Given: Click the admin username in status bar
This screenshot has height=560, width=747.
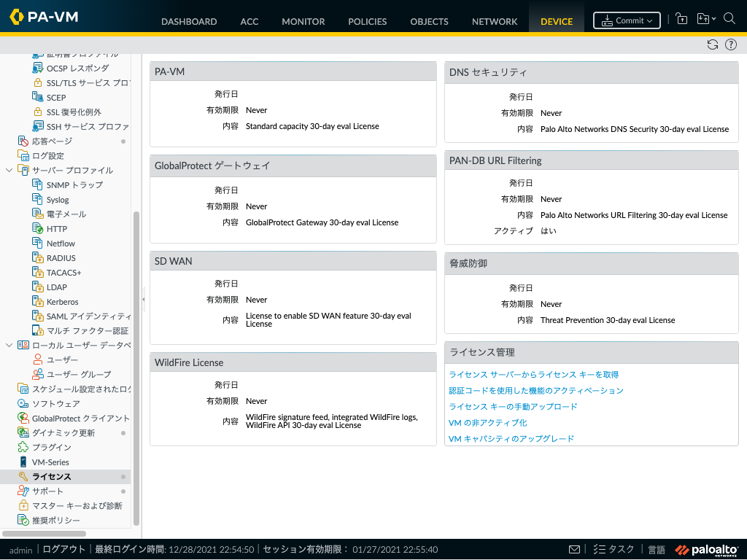Looking at the screenshot, I should [21, 550].
